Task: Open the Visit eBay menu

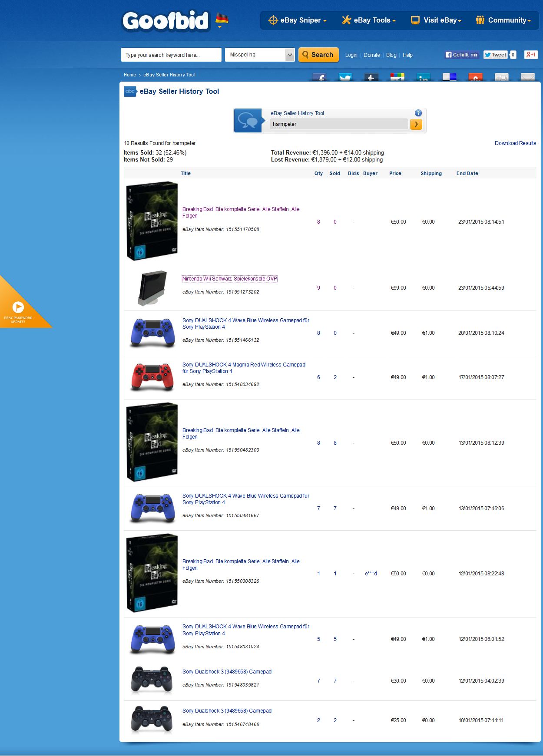Action: (436, 20)
